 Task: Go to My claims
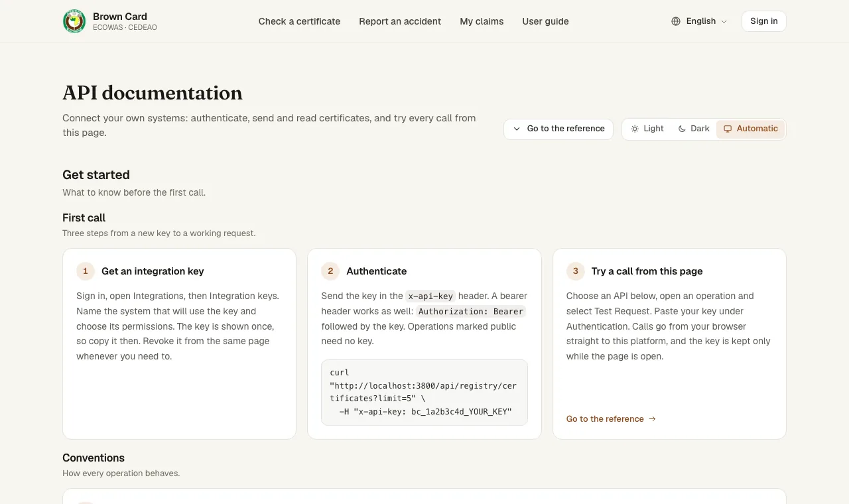pyautogui.click(x=482, y=21)
